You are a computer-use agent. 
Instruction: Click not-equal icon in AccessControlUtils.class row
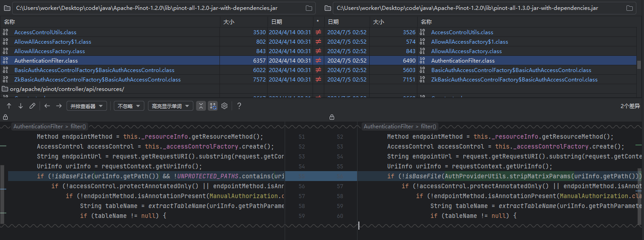tap(319, 32)
